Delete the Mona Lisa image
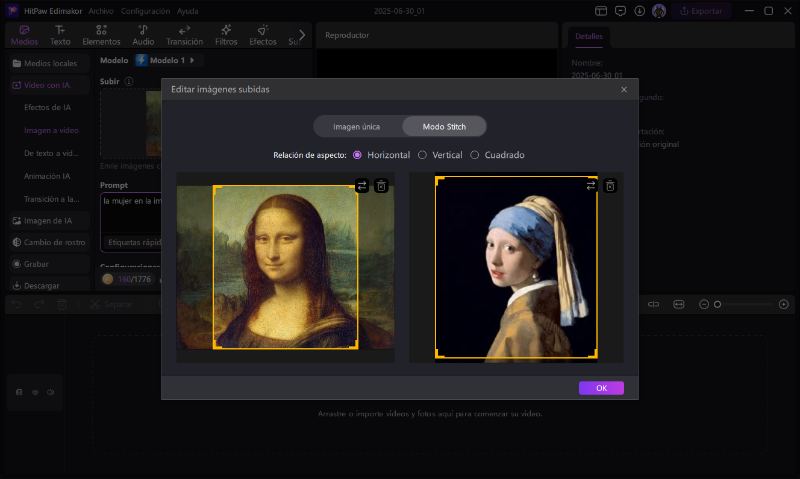This screenshot has width=800, height=479. (x=381, y=186)
